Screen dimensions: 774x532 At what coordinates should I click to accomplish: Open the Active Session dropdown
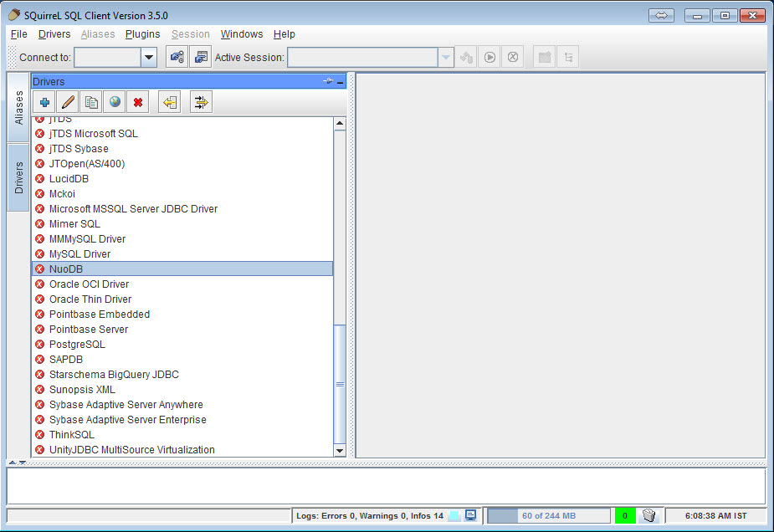pyautogui.click(x=445, y=57)
